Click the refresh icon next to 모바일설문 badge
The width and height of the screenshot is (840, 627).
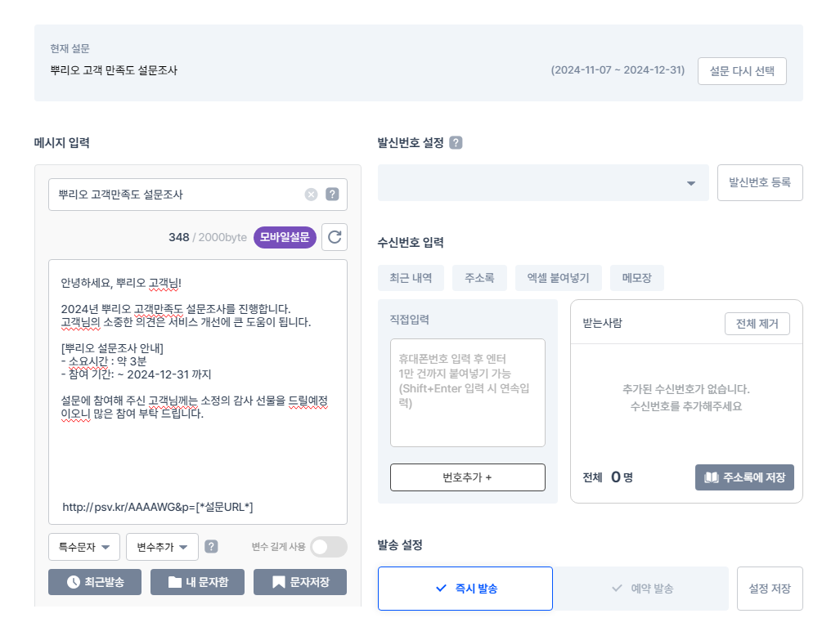[335, 237]
